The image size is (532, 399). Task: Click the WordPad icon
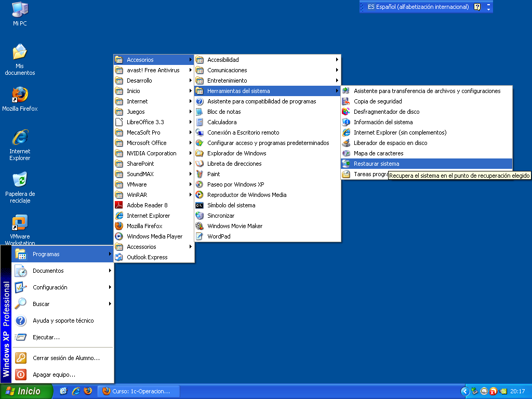(x=199, y=236)
